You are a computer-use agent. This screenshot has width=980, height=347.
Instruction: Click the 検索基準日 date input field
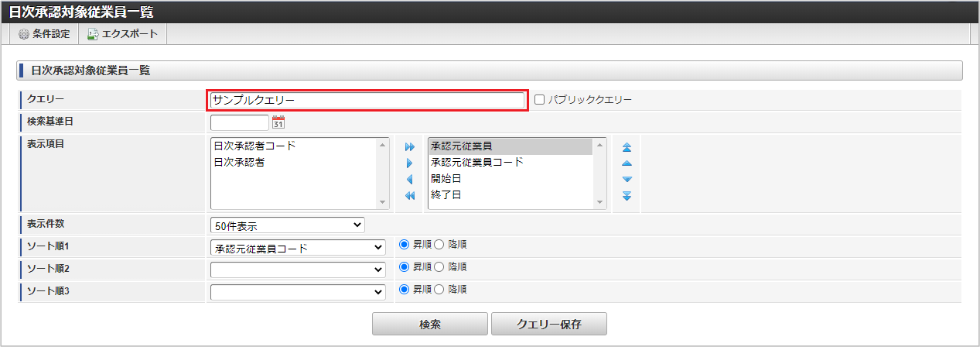pos(240,122)
